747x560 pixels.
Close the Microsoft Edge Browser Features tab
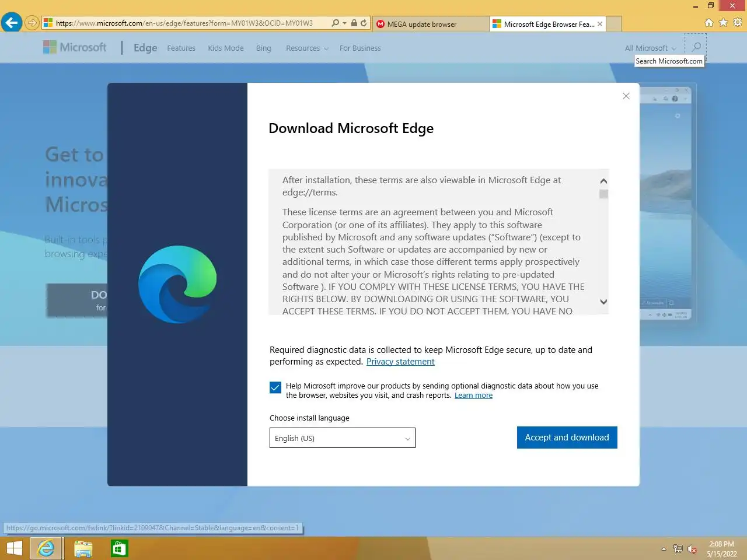coord(600,24)
